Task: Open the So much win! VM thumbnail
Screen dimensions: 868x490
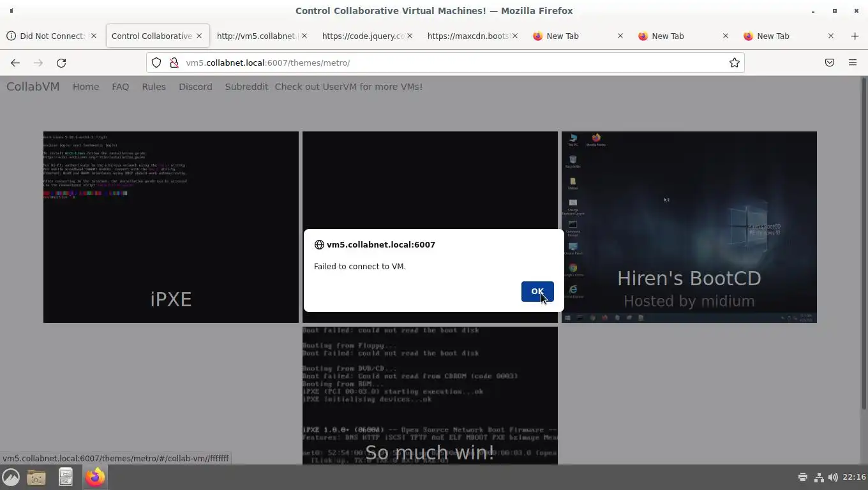Action: 430,396
